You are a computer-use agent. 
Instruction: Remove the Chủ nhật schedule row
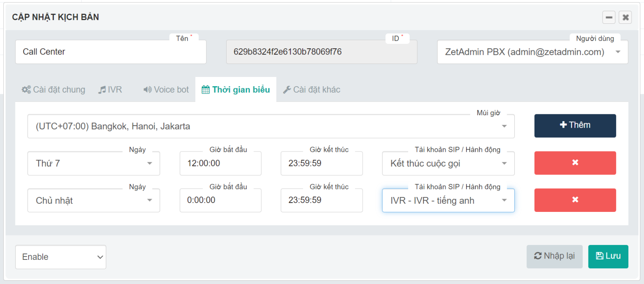pyautogui.click(x=575, y=200)
